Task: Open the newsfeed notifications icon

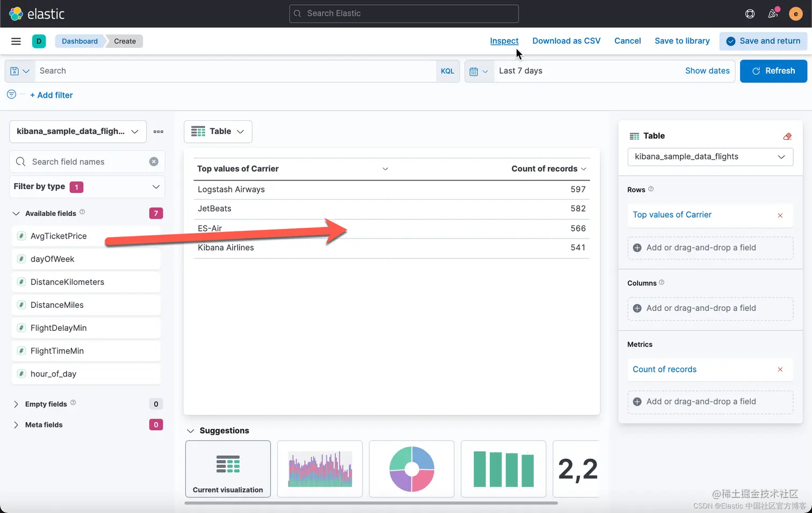Action: tap(773, 13)
